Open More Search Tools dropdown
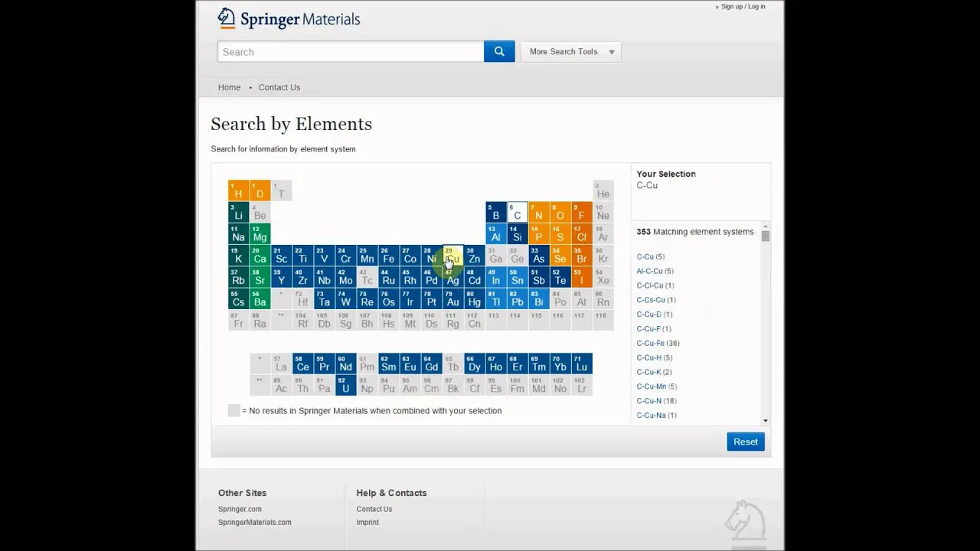 click(x=570, y=51)
